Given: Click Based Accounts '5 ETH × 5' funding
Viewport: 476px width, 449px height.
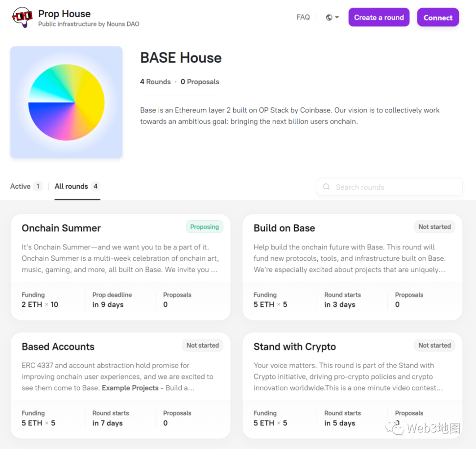Looking at the screenshot, I should (x=38, y=423).
